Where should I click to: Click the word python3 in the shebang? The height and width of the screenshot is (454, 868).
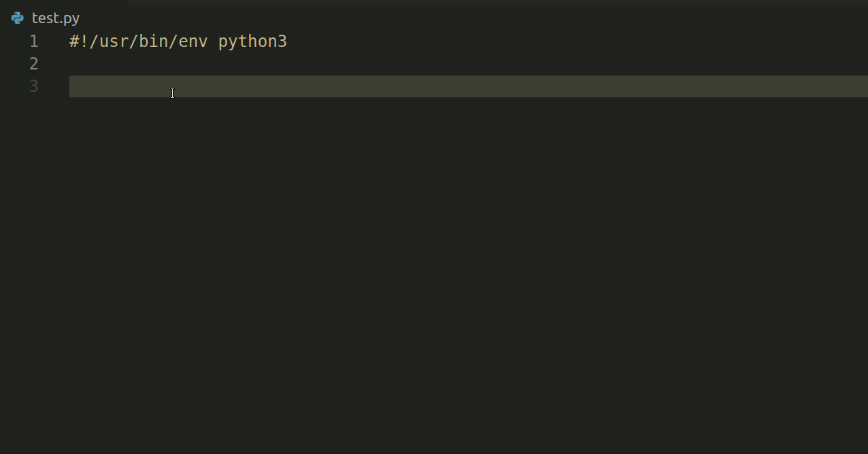click(252, 42)
